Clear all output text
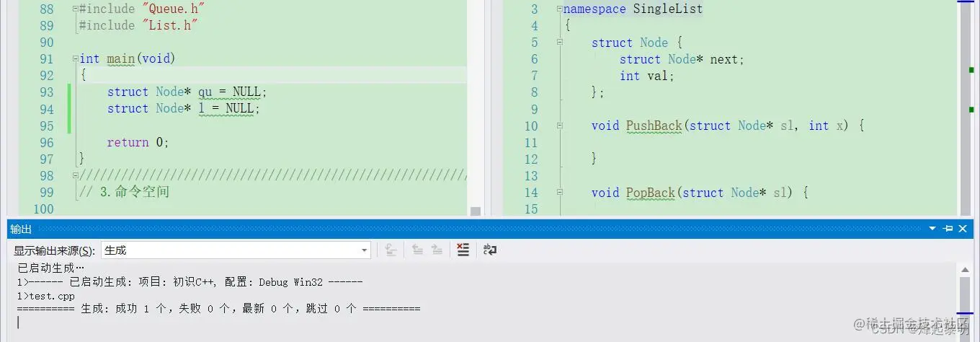Viewport: 980px width, 342px height. pos(463,250)
